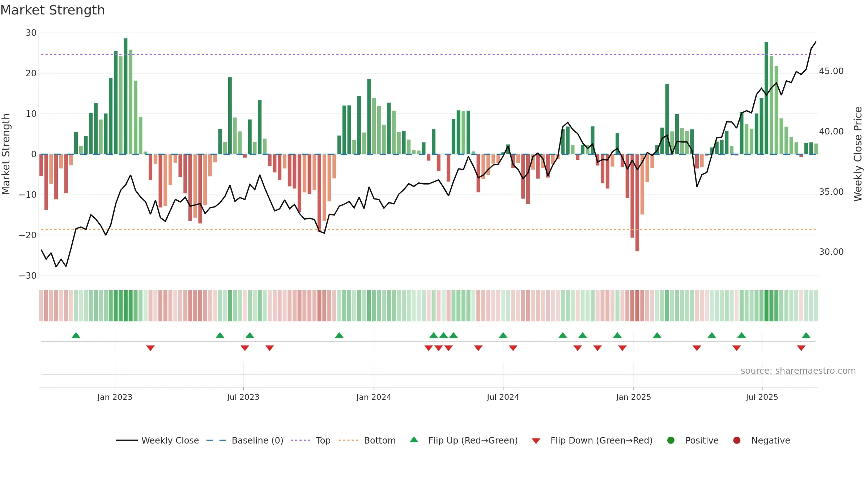Click the tall green bar at Jul 2025
This screenshot has width=868, height=488.
(766, 98)
